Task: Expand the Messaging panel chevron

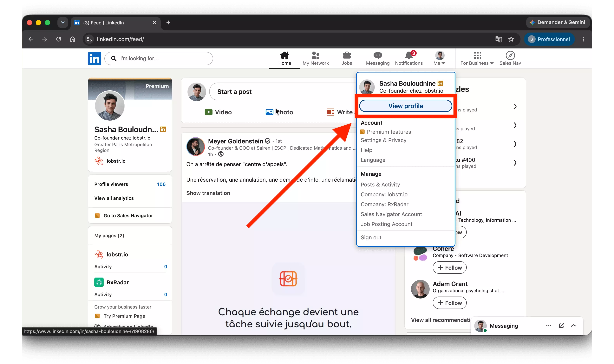Action: (574, 326)
